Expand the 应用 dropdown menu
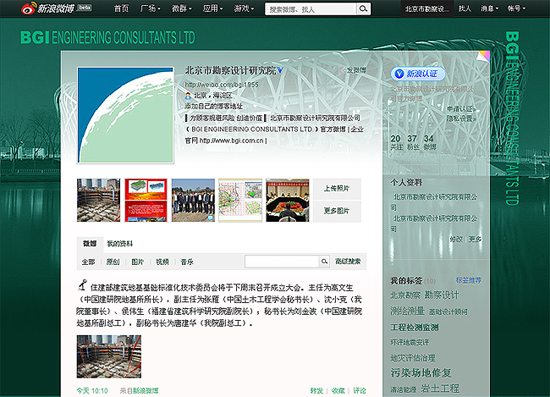Viewport: 550px width, 397px height. coord(213,8)
